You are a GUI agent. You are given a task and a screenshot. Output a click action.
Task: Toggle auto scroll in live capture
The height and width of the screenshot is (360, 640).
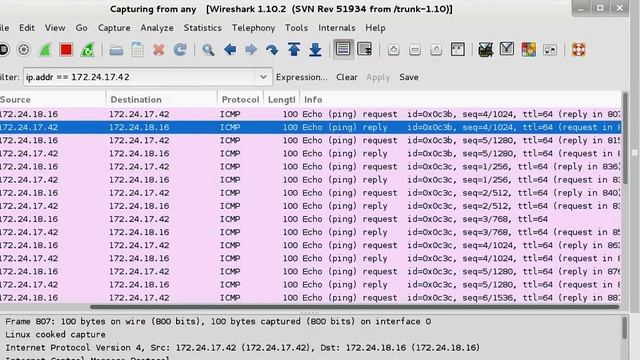coord(364,49)
